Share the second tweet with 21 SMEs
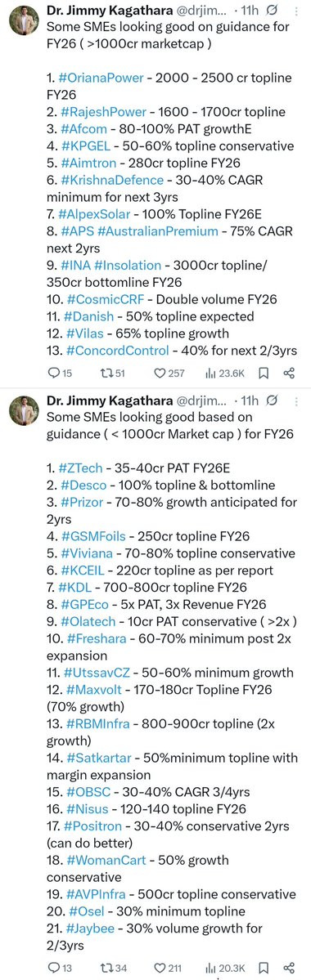Screen dimensions: 311x980 289,968
